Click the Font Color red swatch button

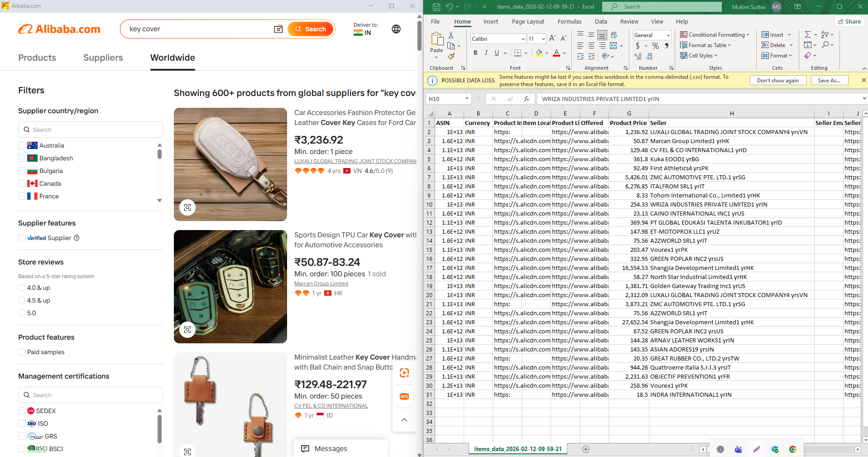[556, 53]
